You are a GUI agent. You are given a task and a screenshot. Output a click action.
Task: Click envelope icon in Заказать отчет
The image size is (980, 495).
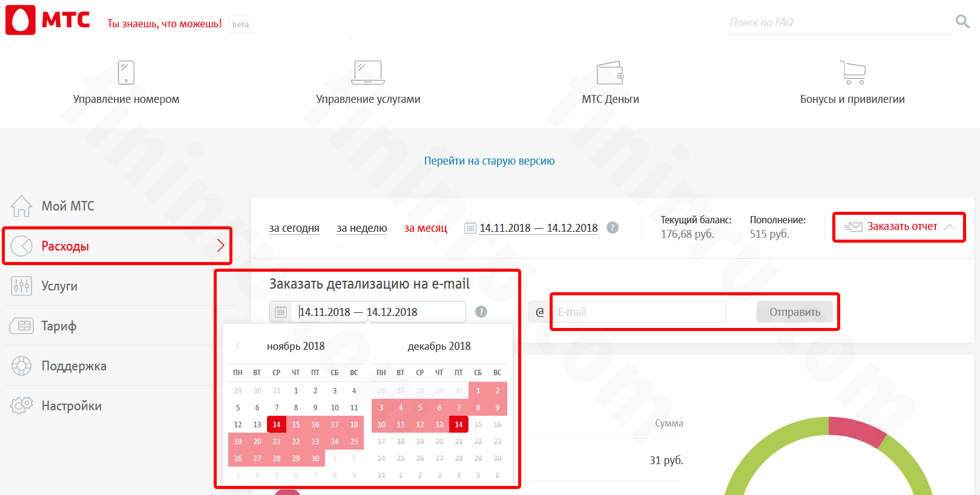point(852,227)
